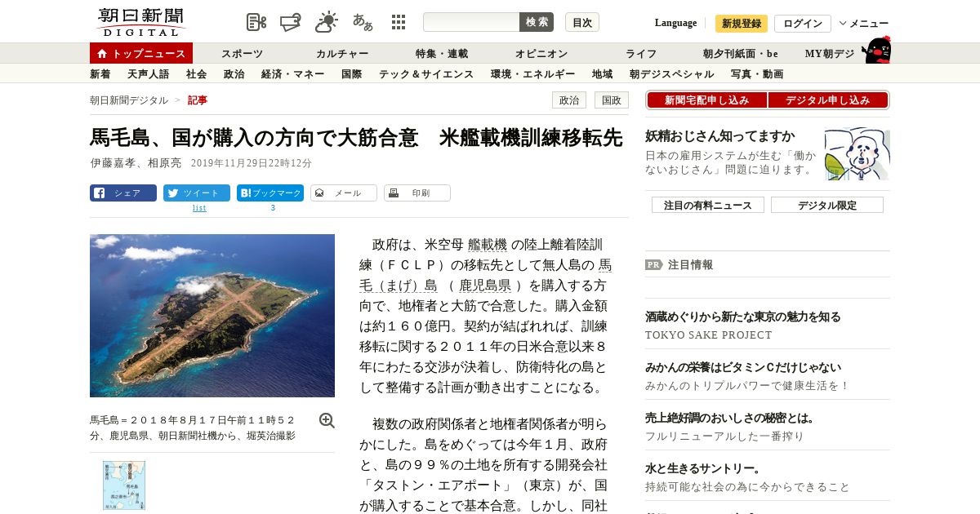The height and width of the screenshot is (514, 980).
Task: Select 天声人語 in sub navigation
Action: [x=149, y=74]
